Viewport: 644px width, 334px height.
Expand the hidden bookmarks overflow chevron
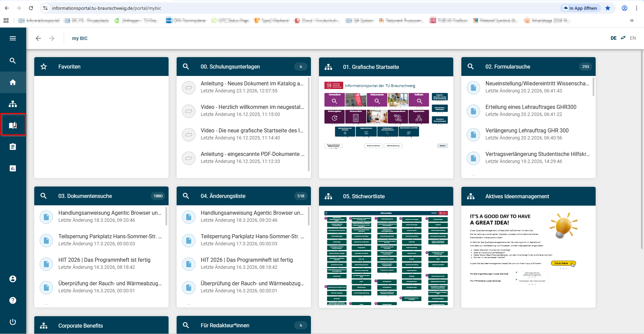[632, 20]
